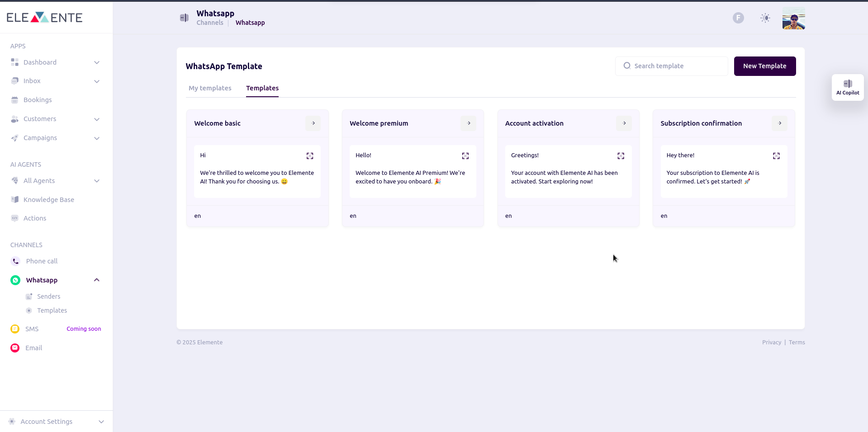
Task: Click the green Whatsapp channel icon
Action: point(15,280)
